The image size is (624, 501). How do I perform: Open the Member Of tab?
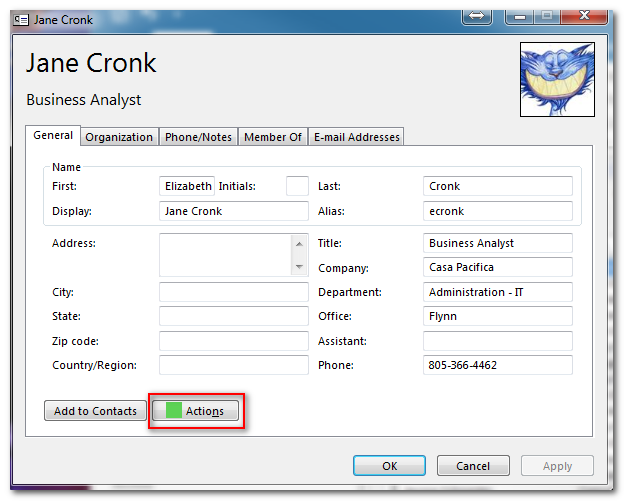pyautogui.click(x=273, y=137)
